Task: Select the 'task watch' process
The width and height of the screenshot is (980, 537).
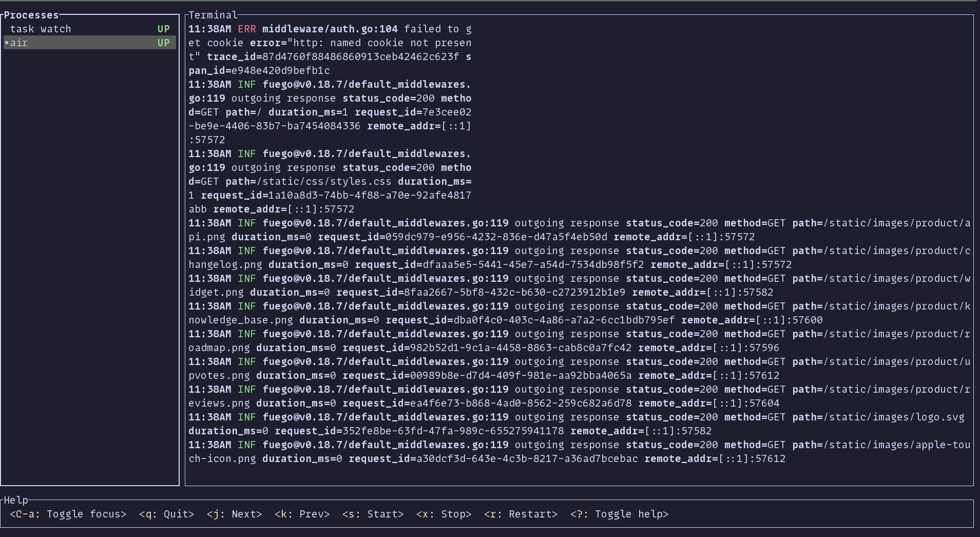Action: pos(41,29)
